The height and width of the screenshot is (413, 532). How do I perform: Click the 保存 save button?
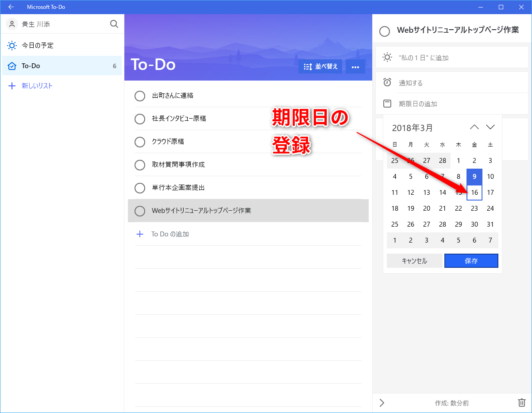[471, 261]
